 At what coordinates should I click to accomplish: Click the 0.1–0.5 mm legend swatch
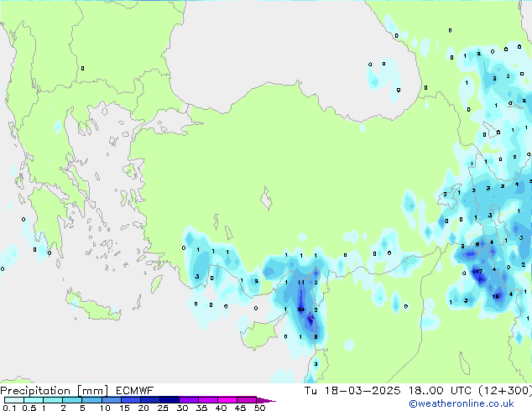click(x=14, y=400)
